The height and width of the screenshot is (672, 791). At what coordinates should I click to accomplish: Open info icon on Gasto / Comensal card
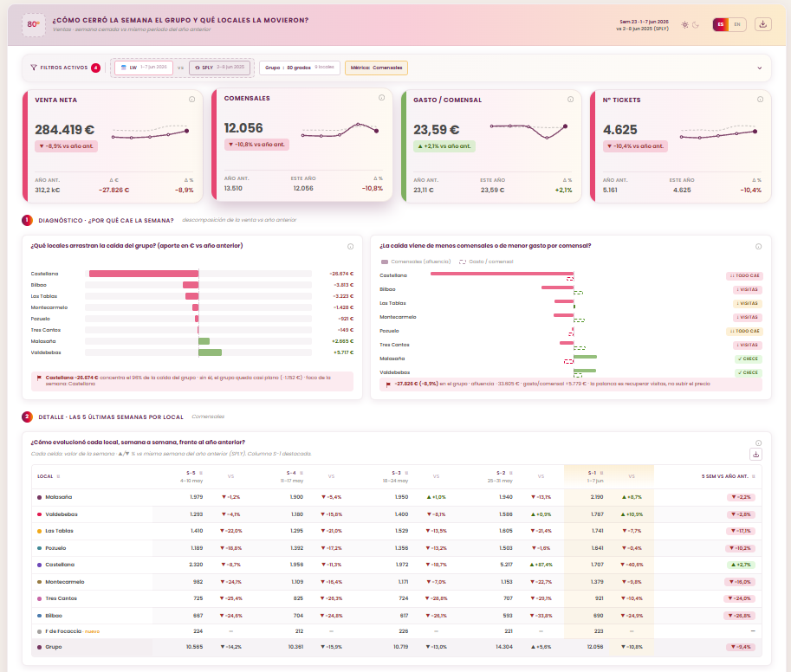pos(570,100)
